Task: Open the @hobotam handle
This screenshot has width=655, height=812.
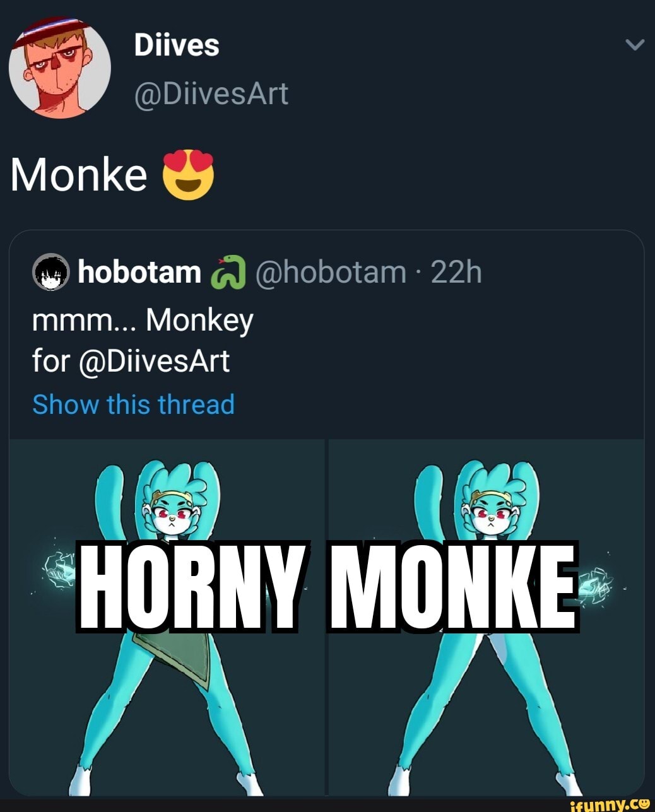Action: click(x=331, y=272)
